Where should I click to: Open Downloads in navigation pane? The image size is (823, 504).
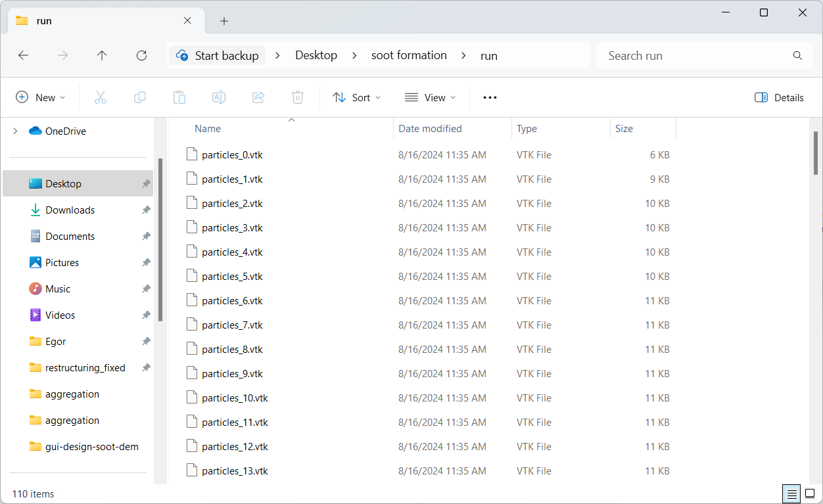(x=78, y=210)
